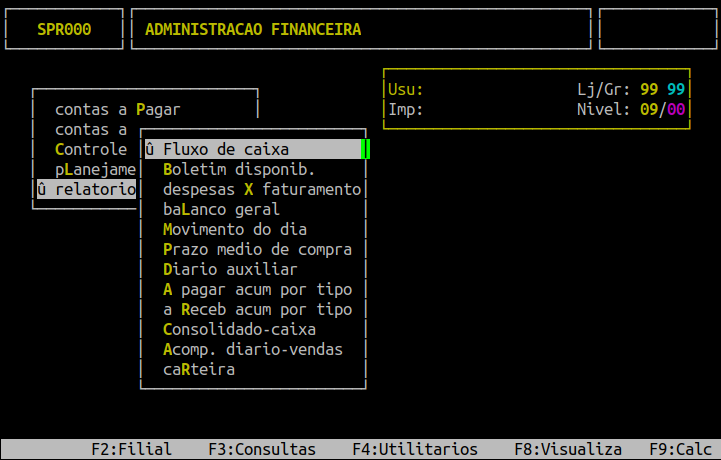Open F9:Calc calculator shortcut

[x=680, y=450]
